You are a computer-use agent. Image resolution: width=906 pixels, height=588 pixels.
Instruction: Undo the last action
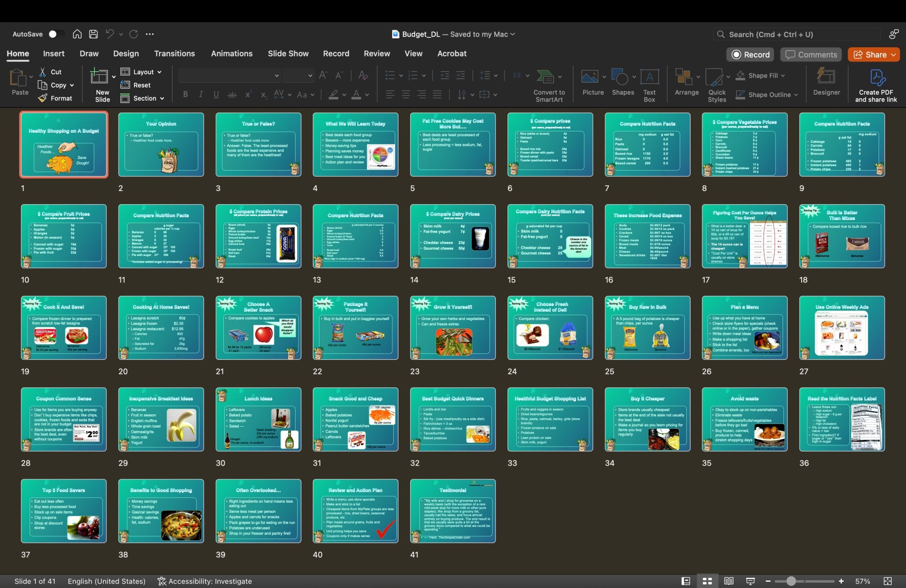110,34
